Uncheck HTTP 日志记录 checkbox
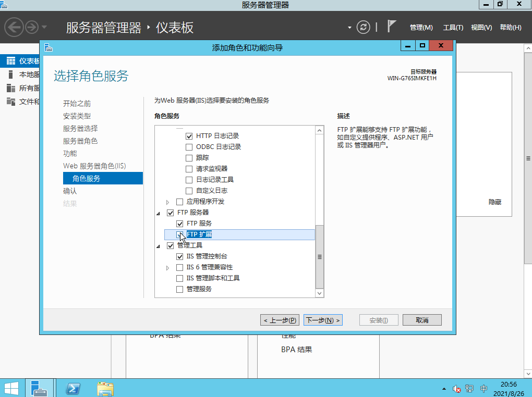The image size is (532, 397). pos(189,137)
